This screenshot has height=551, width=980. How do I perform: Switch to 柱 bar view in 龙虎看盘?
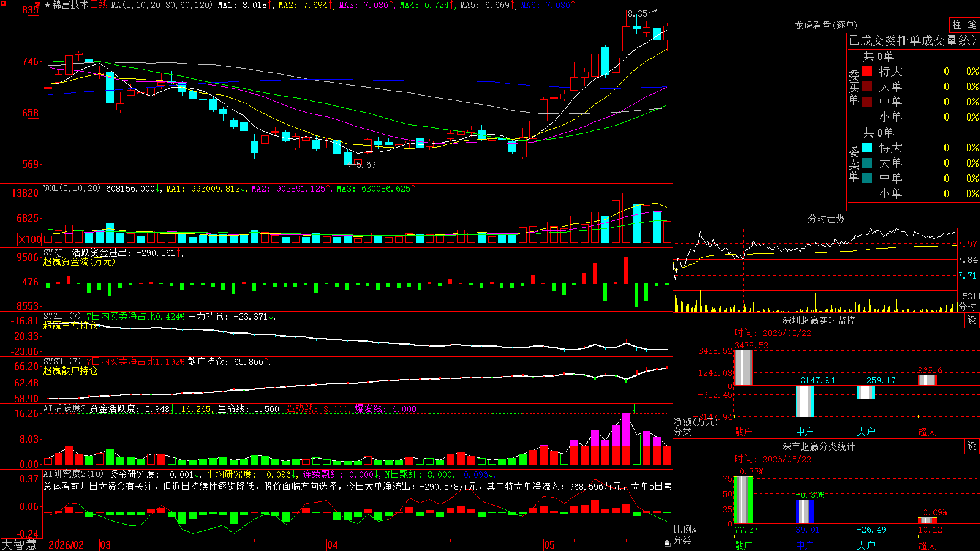(x=957, y=25)
